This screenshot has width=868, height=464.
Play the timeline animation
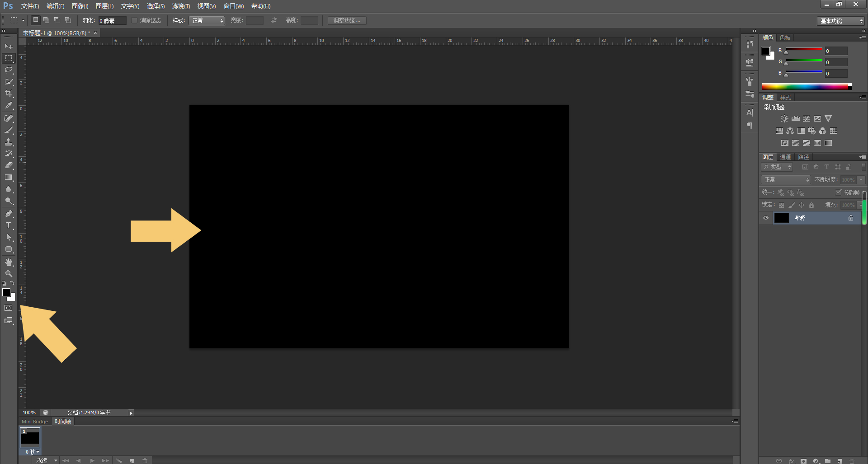pyautogui.click(x=92, y=461)
